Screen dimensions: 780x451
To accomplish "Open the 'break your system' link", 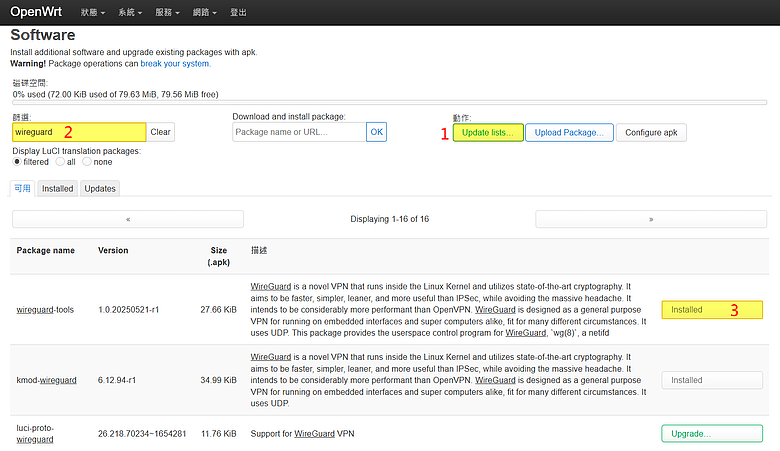I will tap(175, 64).
